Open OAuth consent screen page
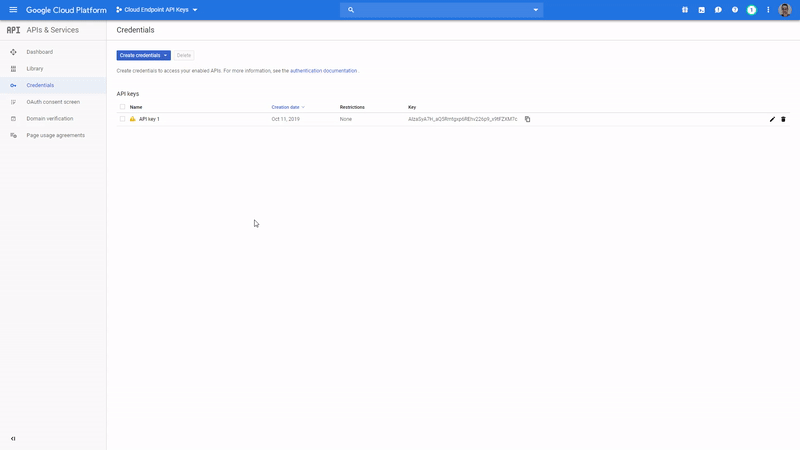Viewport: 800px width, 450px height. point(53,102)
